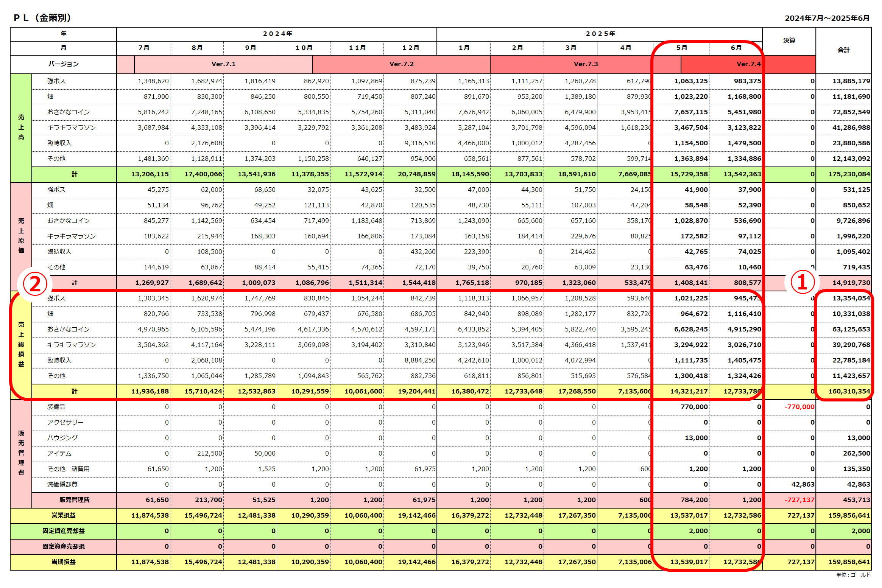Click the circled number 1 annotation
The image size is (882, 588).
click(x=802, y=282)
